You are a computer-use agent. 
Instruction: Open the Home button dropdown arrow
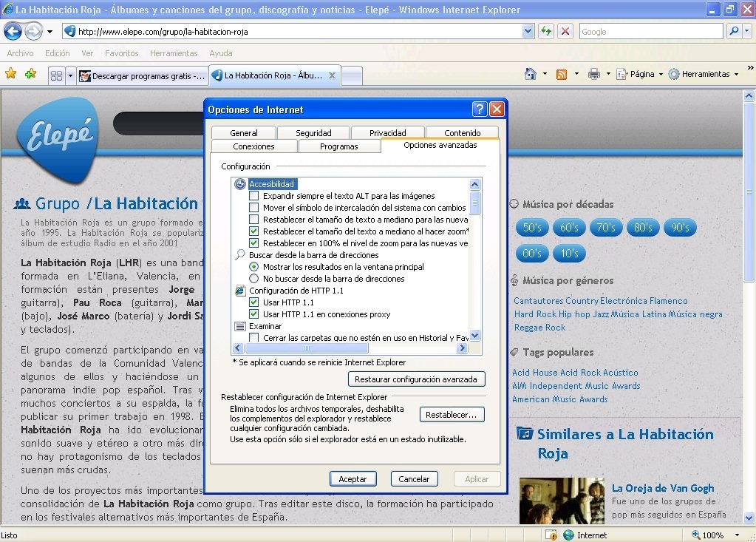click(x=545, y=74)
